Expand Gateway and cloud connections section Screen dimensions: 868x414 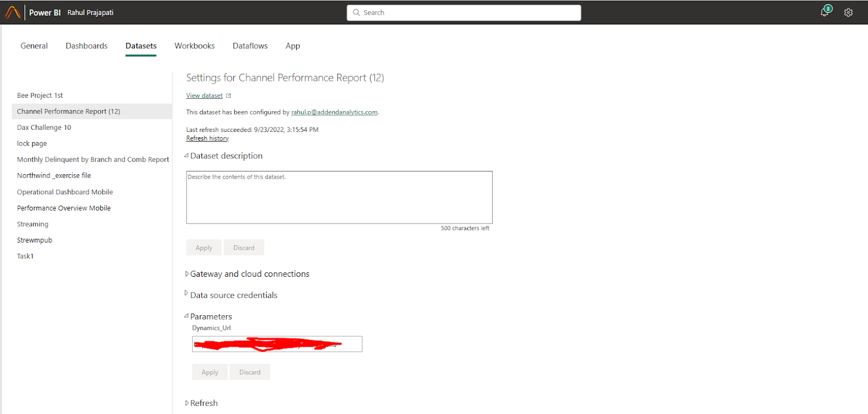187,274
